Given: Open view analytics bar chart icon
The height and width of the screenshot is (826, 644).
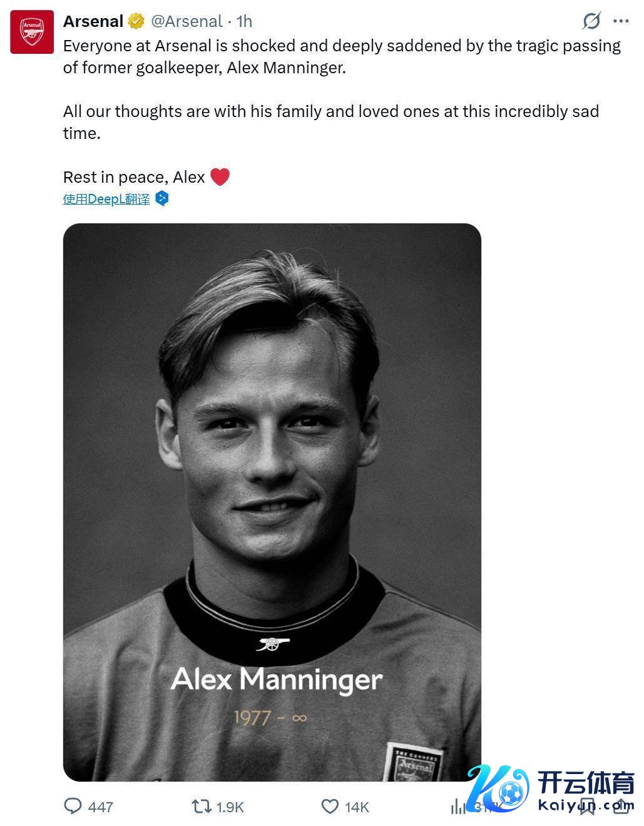Looking at the screenshot, I should pos(458,807).
